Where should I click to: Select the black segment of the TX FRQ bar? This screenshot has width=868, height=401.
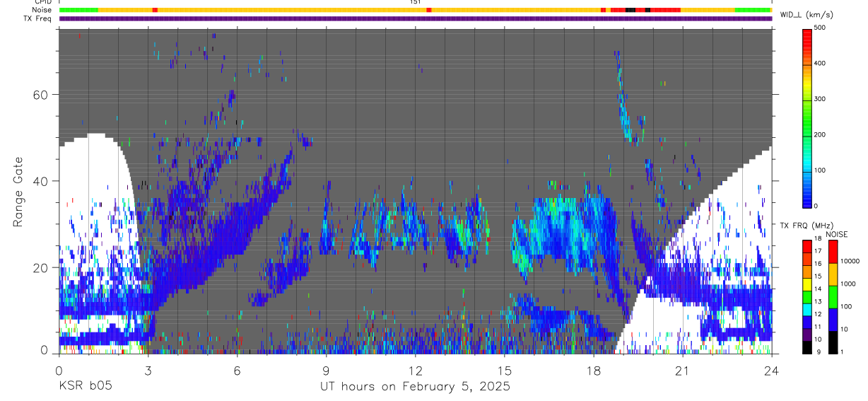(807, 347)
